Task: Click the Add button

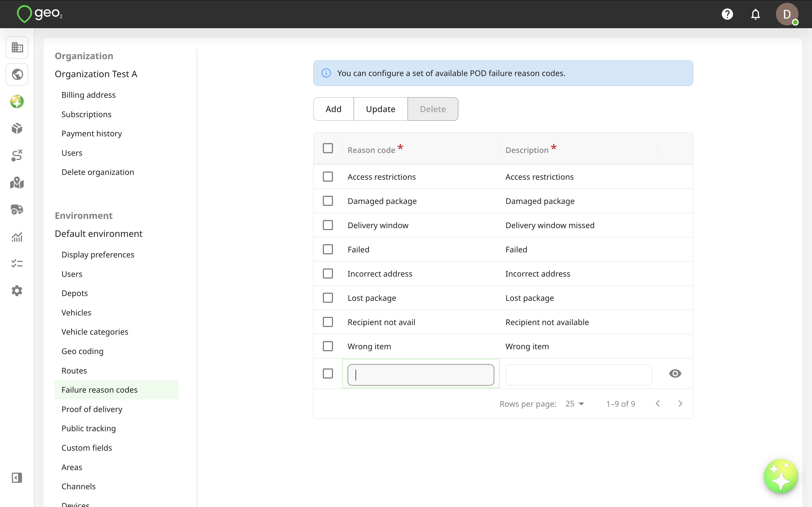Action: [x=334, y=109]
